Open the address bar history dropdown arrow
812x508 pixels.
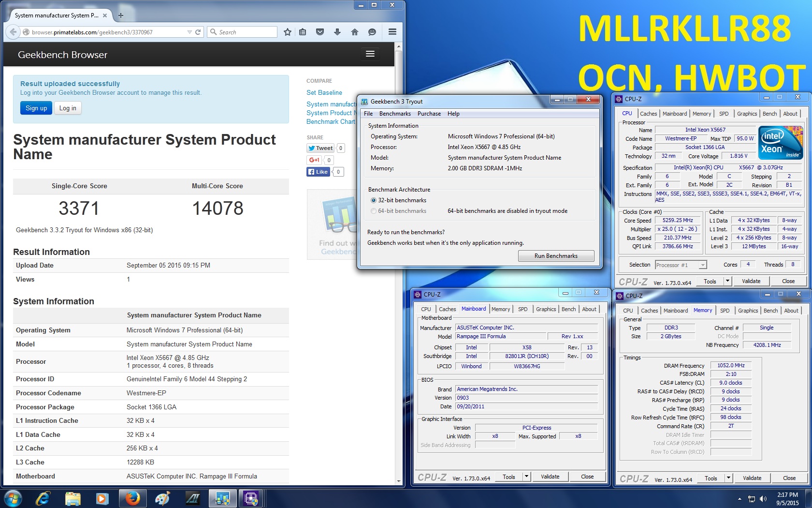(189, 32)
